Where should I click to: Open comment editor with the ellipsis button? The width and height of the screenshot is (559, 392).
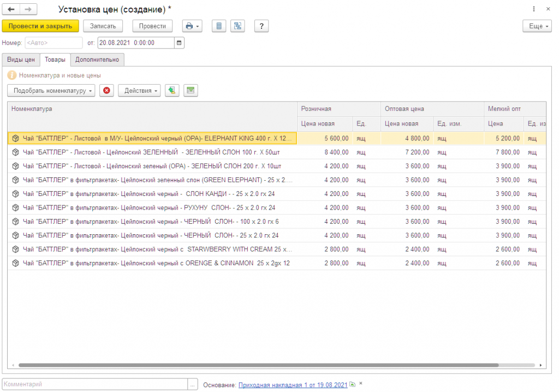193,384
